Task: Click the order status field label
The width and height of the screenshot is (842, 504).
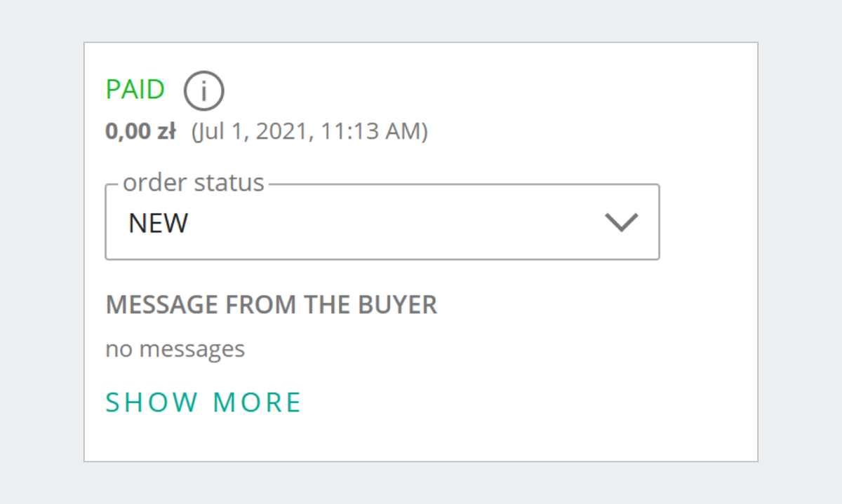Action: (194, 182)
